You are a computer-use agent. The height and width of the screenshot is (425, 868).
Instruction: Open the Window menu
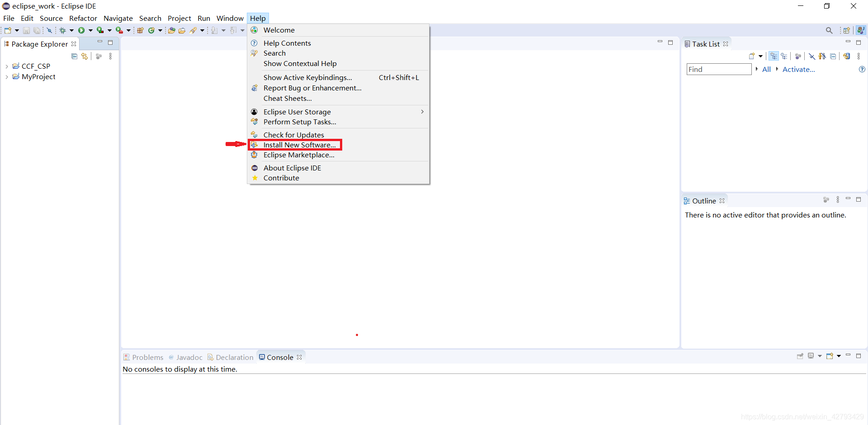click(x=230, y=18)
